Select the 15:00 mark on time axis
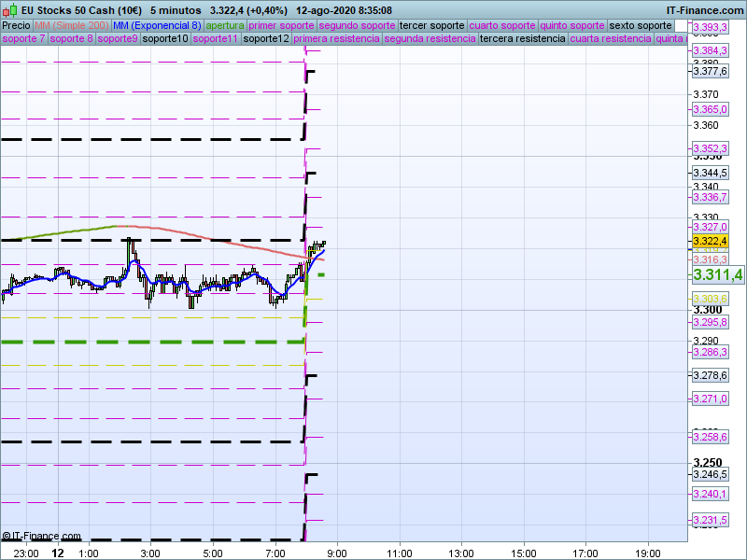The height and width of the screenshot is (560, 747). [x=524, y=553]
